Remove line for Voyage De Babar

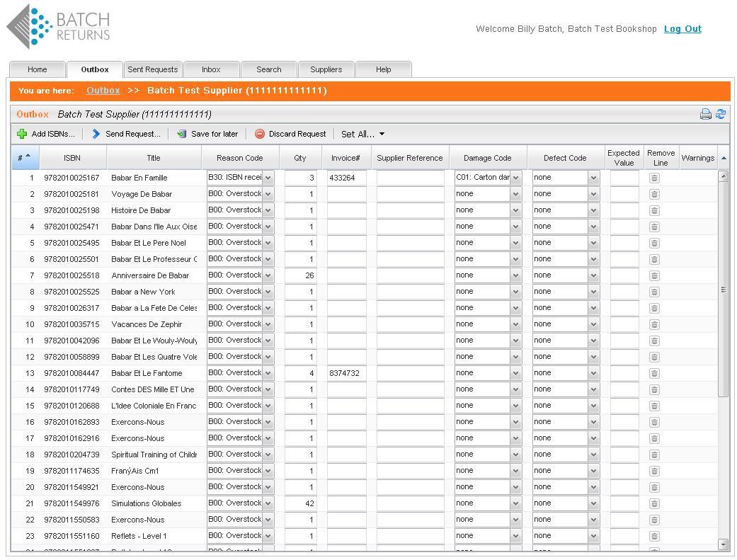click(x=654, y=194)
